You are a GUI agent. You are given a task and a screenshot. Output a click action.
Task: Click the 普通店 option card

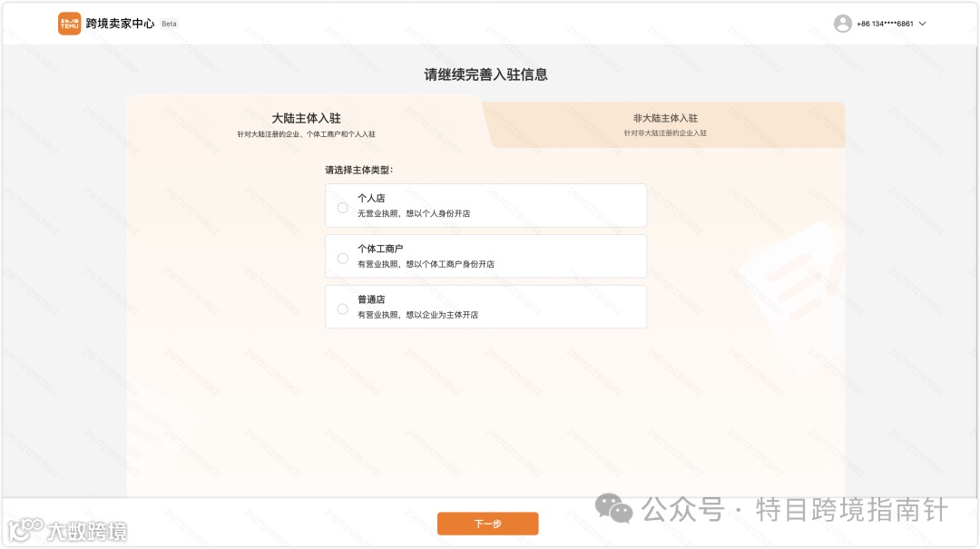485,307
